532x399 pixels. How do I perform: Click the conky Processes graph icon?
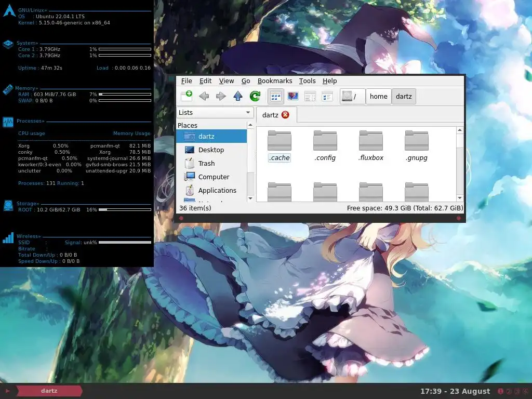tap(8, 122)
